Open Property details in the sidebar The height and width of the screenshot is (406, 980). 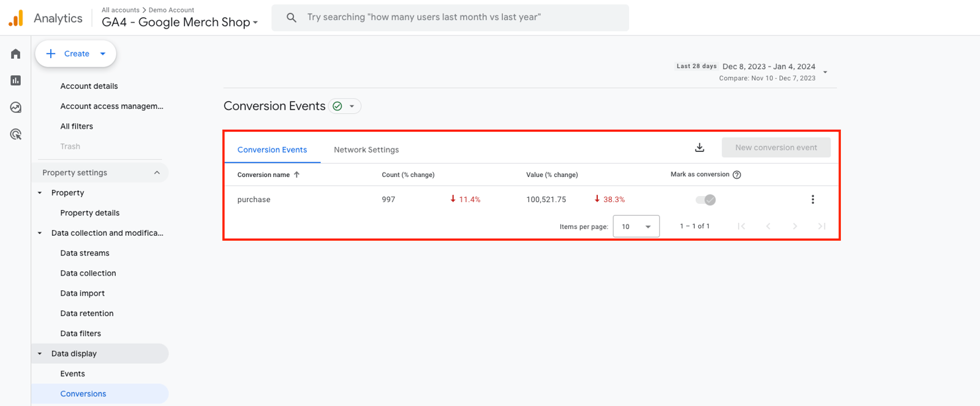[x=90, y=213]
